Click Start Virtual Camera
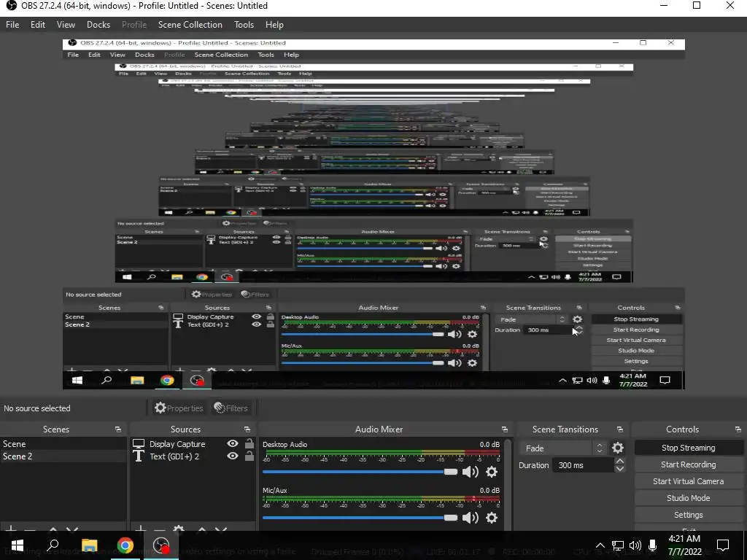This screenshot has width=747, height=560. pos(689,481)
